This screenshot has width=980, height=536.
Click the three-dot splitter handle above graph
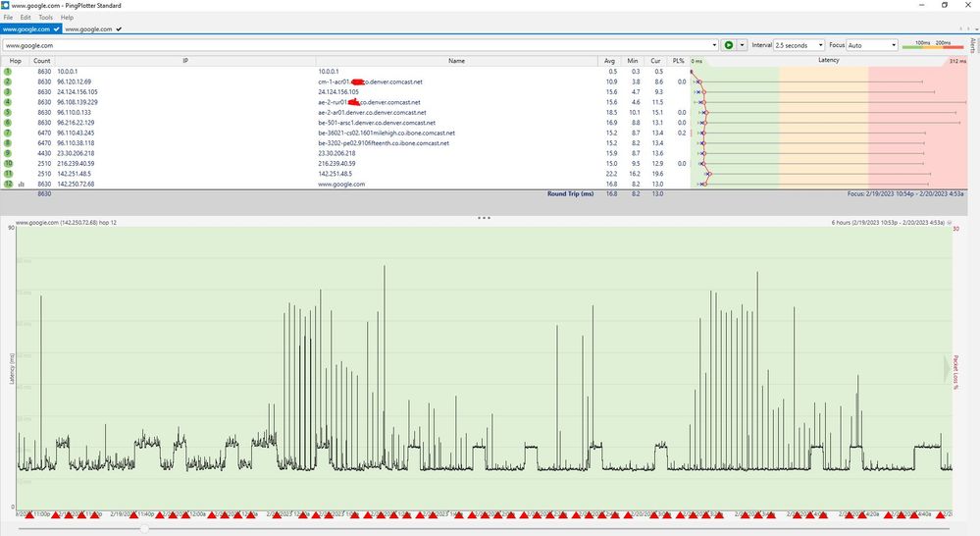click(484, 218)
